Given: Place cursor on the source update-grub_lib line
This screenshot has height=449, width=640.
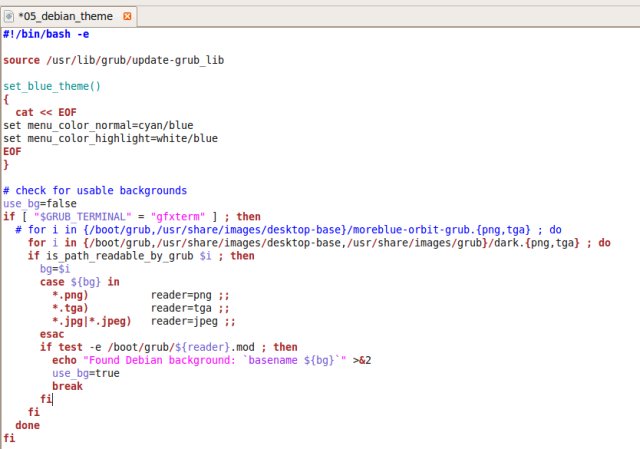Looking at the screenshot, I should click(x=113, y=60).
